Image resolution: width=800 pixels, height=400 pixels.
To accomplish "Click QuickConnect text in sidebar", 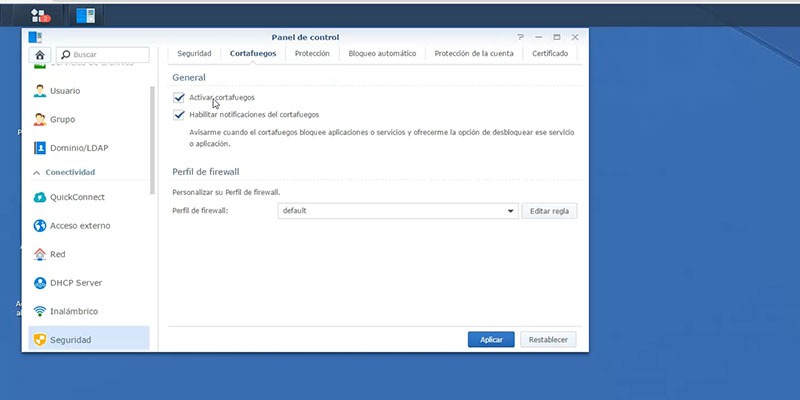I will pyautogui.click(x=77, y=197).
